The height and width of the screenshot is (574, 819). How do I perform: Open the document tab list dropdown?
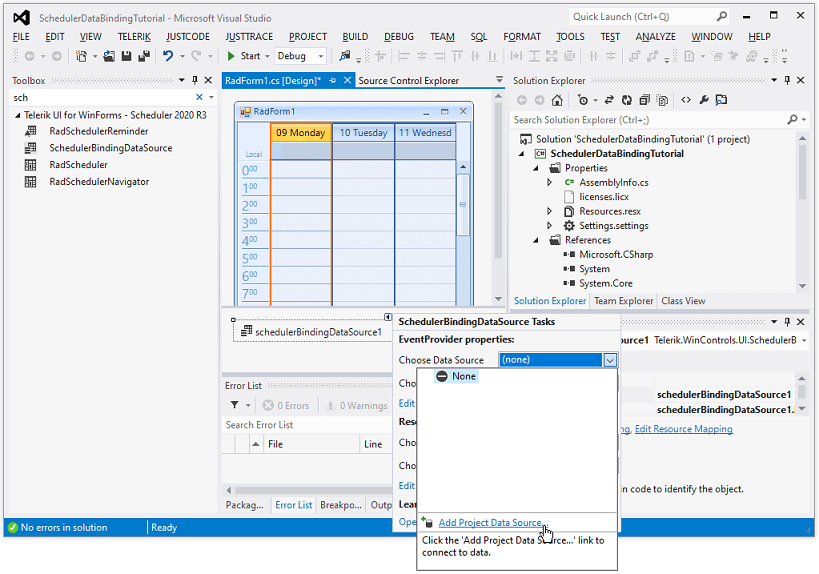(499, 79)
